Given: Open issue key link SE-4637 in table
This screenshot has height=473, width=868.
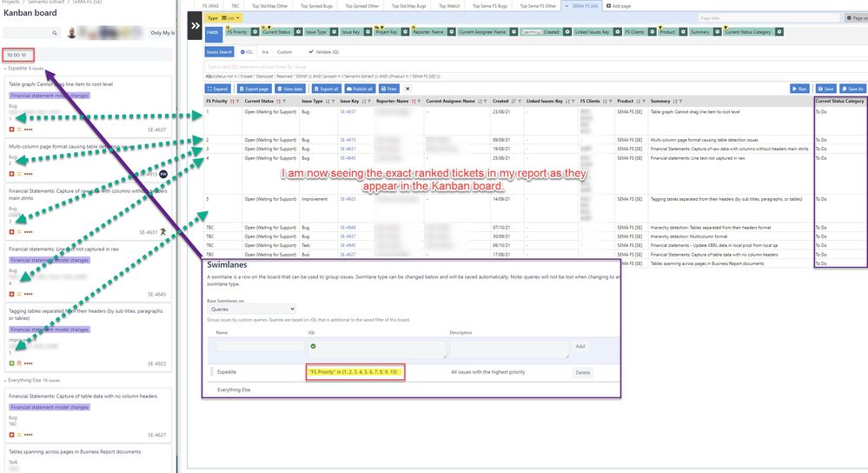Looking at the screenshot, I should 348,112.
